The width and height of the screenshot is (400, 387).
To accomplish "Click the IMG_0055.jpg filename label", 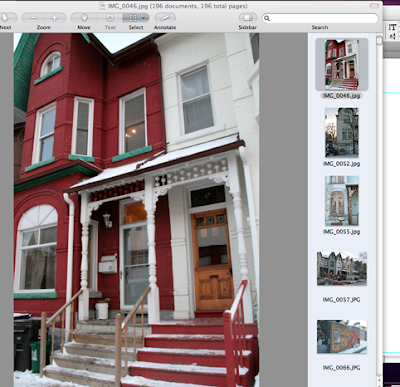I will click(x=342, y=232).
